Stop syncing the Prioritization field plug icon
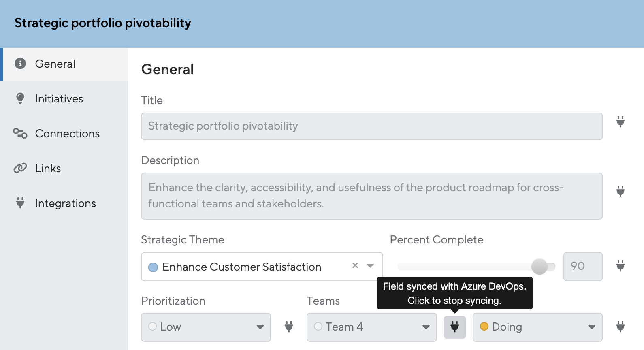 (288, 327)
